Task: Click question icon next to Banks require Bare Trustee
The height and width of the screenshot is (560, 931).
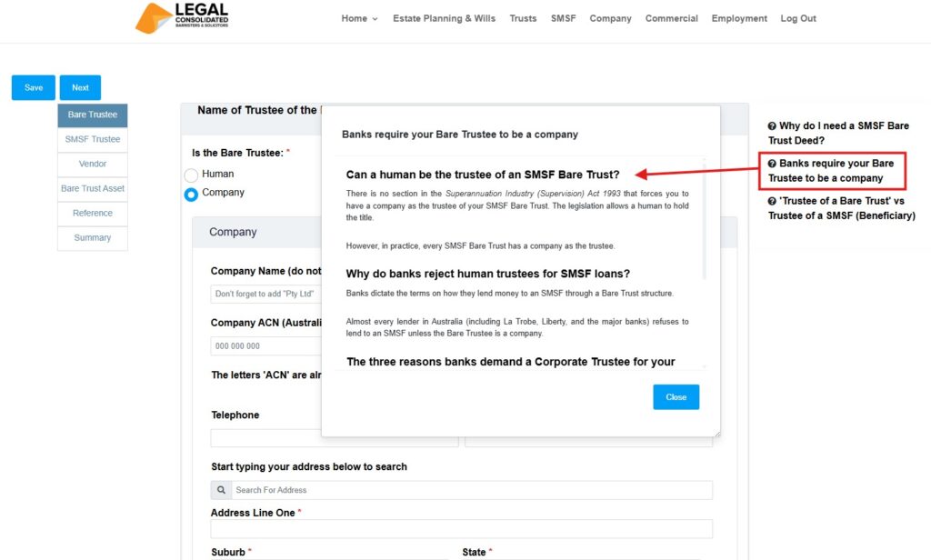Action: (774, 164)
